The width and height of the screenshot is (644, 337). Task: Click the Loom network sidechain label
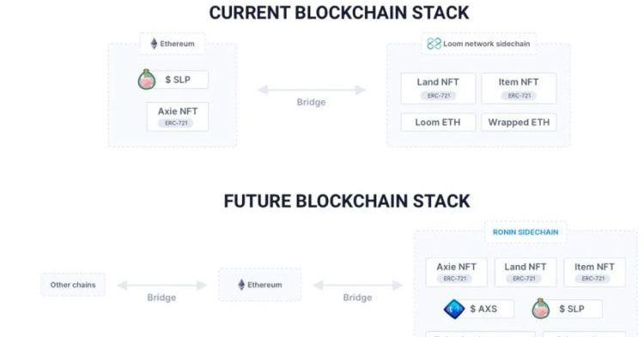point(486,44)
